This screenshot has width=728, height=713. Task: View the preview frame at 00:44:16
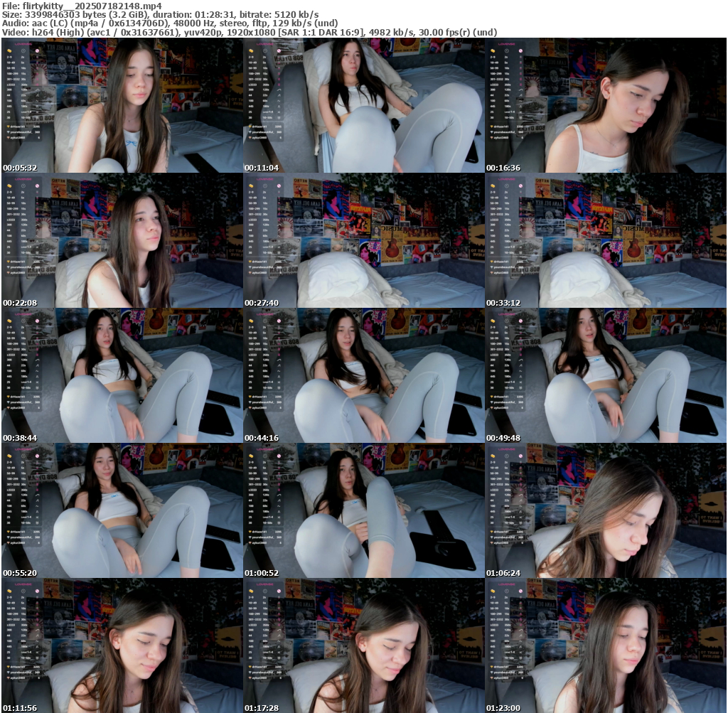[364, 375]
